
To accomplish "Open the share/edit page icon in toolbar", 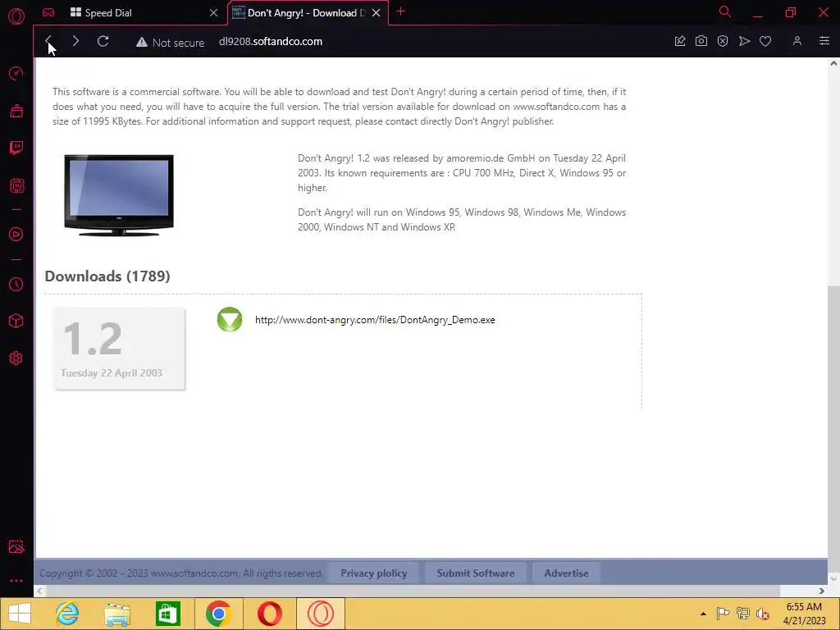I will [x=680, y=41].
